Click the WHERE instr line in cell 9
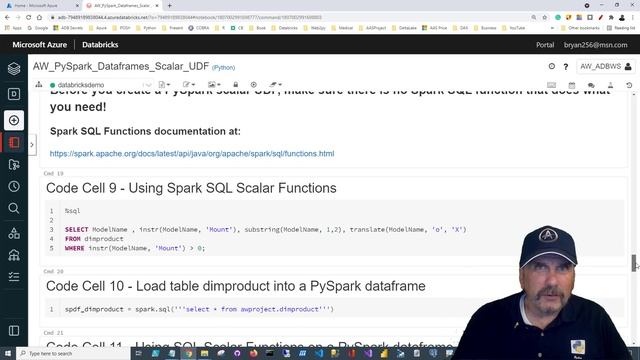 (135, 248)
